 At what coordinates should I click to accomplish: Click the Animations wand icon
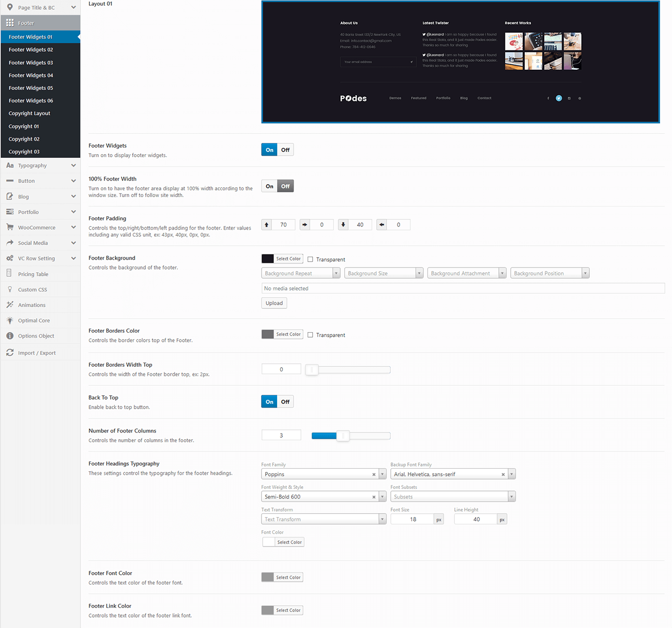point(10,305)
